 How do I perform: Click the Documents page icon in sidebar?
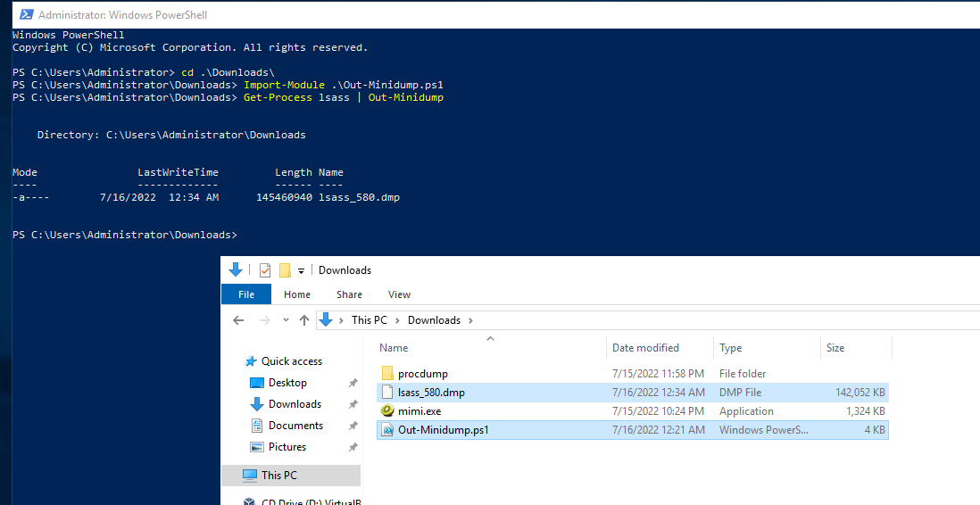click(257, 426)
